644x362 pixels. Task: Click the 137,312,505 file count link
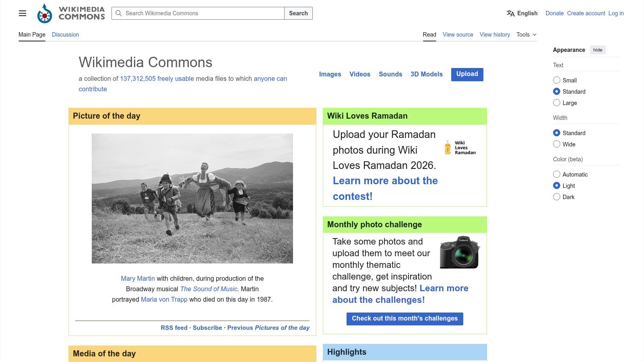pyautogui.click(x=138, y=78)
